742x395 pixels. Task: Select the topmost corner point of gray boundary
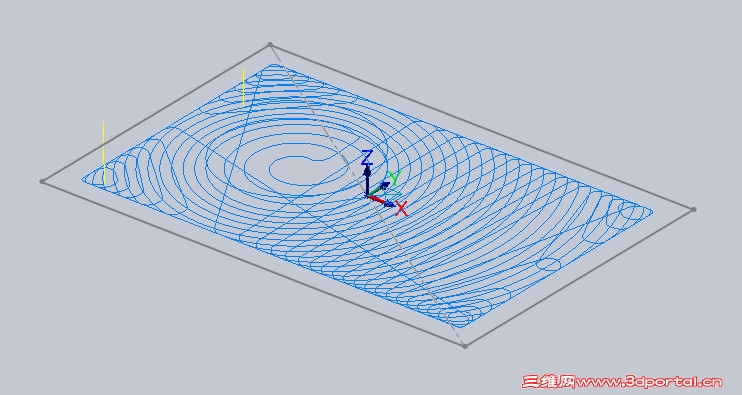[270, 45]
